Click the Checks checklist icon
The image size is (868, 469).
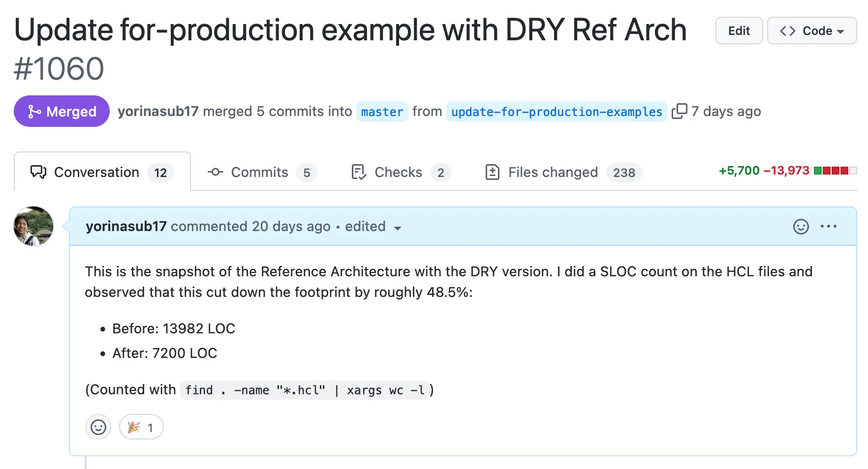pos(359,172)
